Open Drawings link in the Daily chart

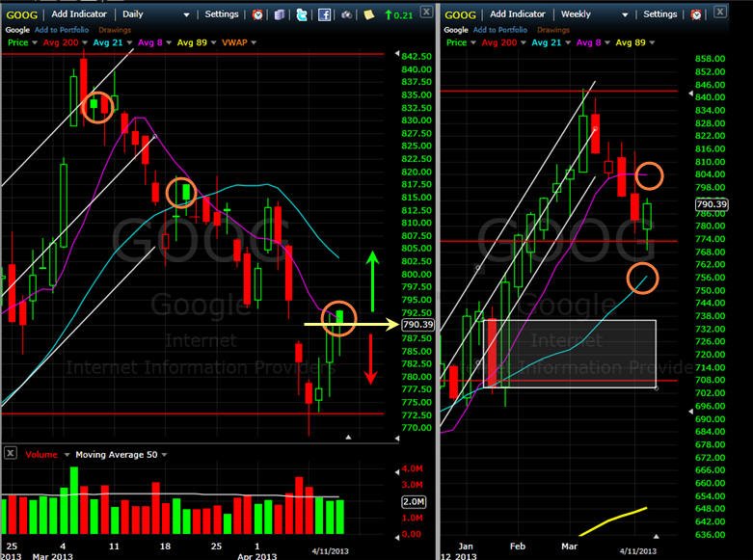(115, 30)
